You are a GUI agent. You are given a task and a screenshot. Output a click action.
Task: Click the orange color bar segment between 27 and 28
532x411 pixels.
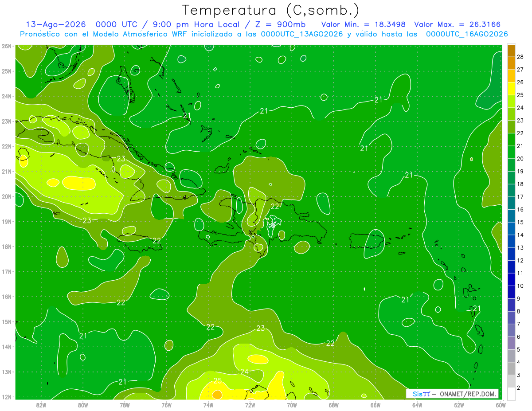[511, 63]
